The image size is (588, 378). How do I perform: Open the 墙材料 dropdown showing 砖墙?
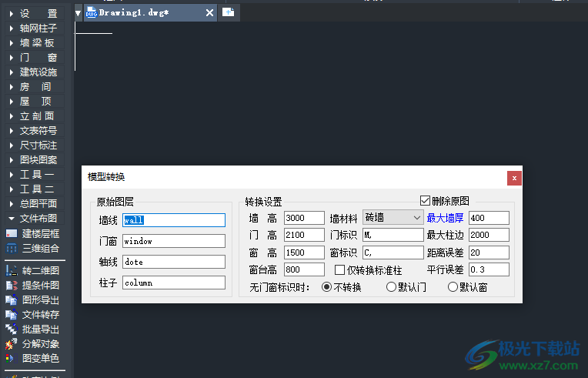click(x=393, y=218)
